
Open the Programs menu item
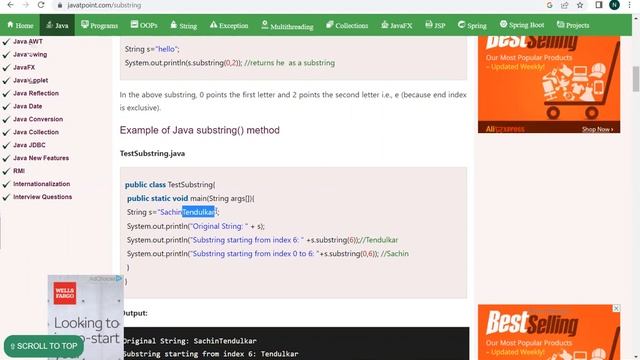pyautogui.click(x=100, y=25)
